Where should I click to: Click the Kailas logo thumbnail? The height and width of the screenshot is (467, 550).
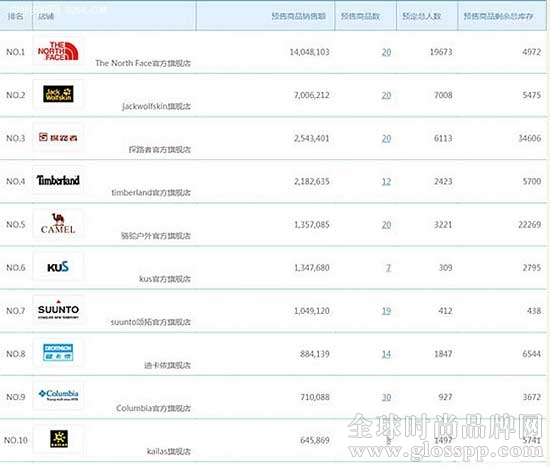[x=58, y=439]
